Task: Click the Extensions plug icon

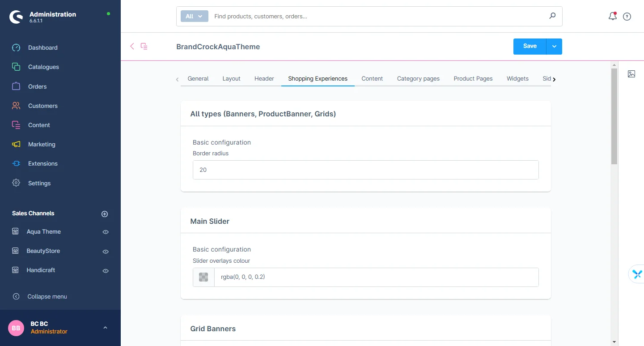Action: click(16, 164)
